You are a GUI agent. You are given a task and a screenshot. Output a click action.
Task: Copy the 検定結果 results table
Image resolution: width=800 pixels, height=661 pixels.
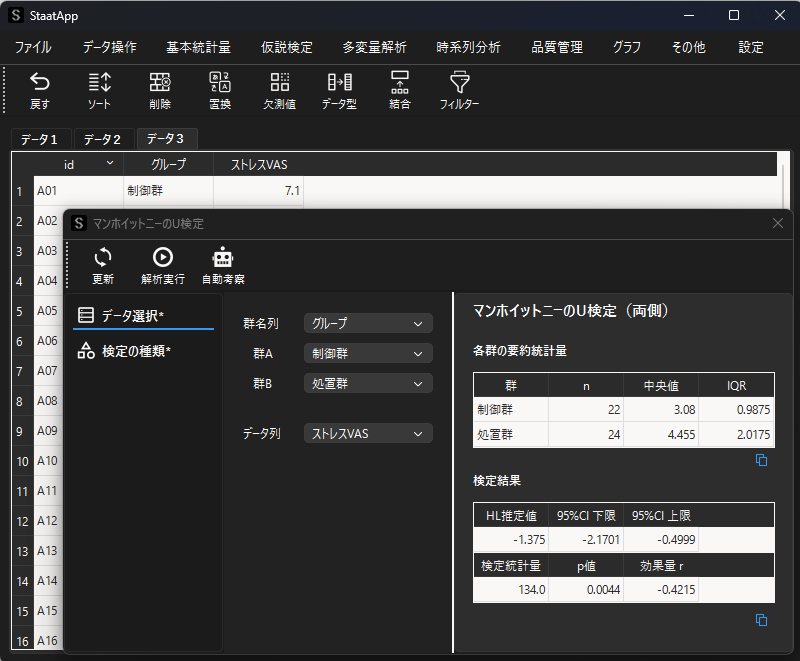tap(761, 620)
